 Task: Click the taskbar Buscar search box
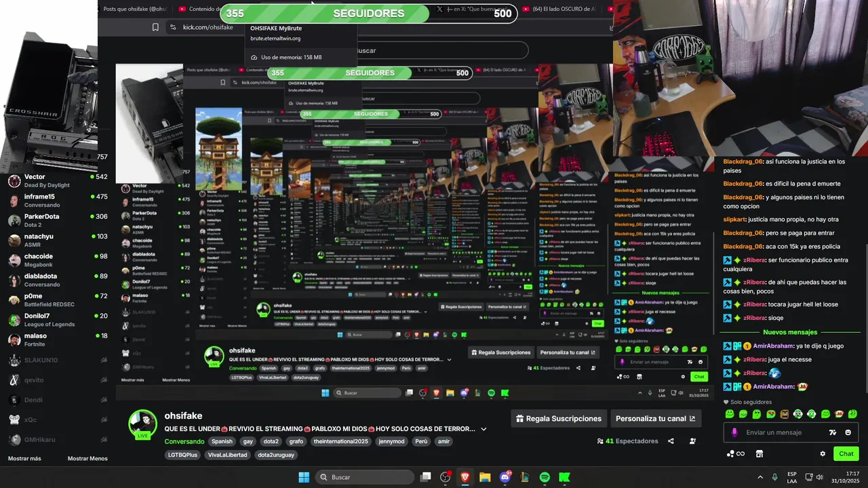point(365,477)
